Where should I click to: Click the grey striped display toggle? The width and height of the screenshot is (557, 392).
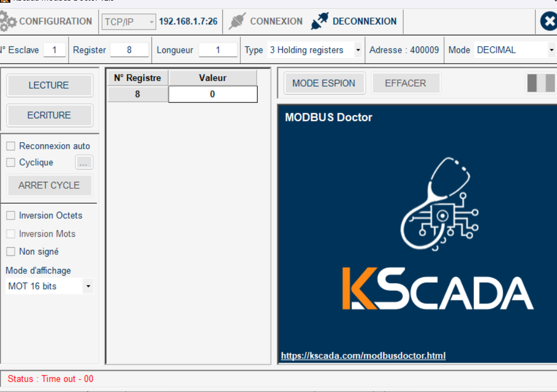pyautogui.click(x=541, y=83)
